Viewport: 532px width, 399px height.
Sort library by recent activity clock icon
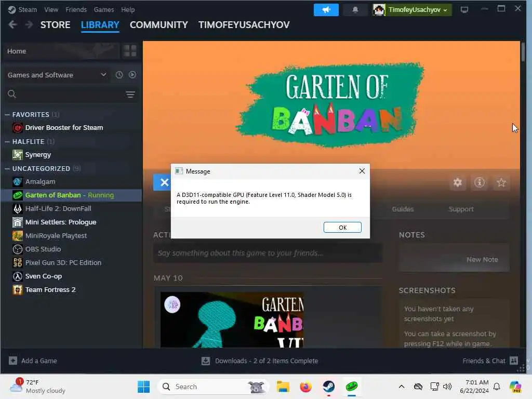pyautogui.click(x=119, y=75)
